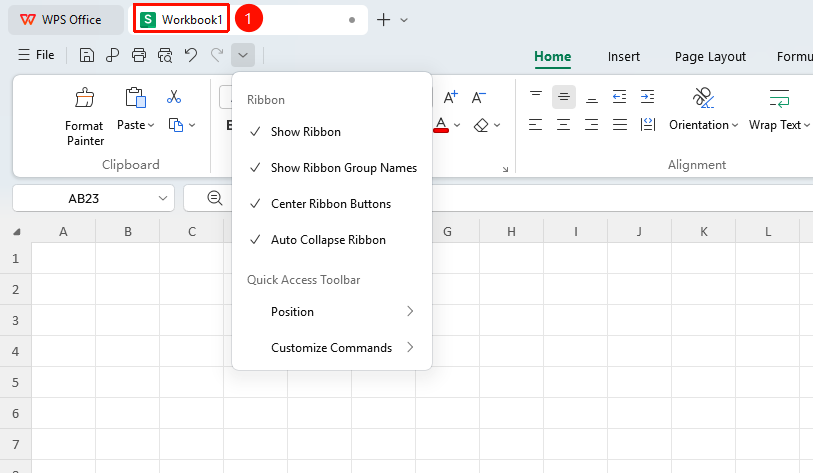Open Print Preview icon
813x473 pixels.
[x=165, y=55]
